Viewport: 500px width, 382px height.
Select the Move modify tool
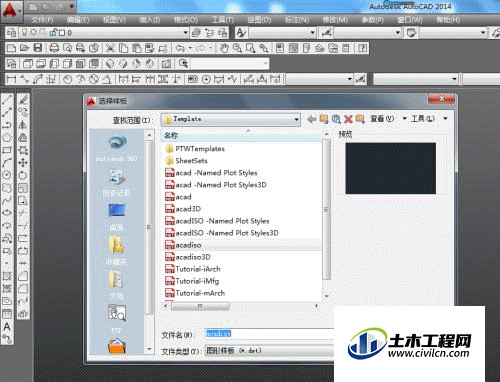pos(23,163)
